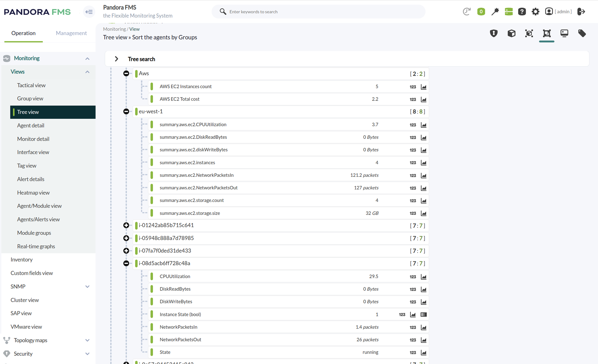Image resolution: width=598 pixels, height=364 pixels.
Task: Collapse the i-08d5acb6ff728c48a agent node
Action: (x=126, y=264)
